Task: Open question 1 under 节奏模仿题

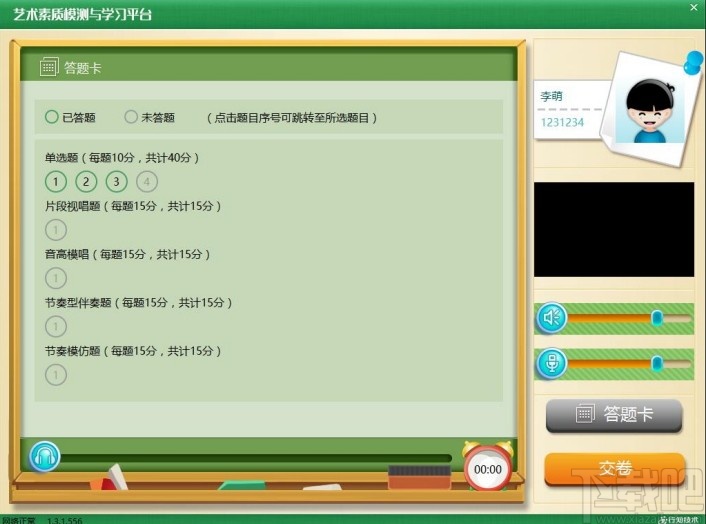Action: pyautogui.click(x=56, y=375)
